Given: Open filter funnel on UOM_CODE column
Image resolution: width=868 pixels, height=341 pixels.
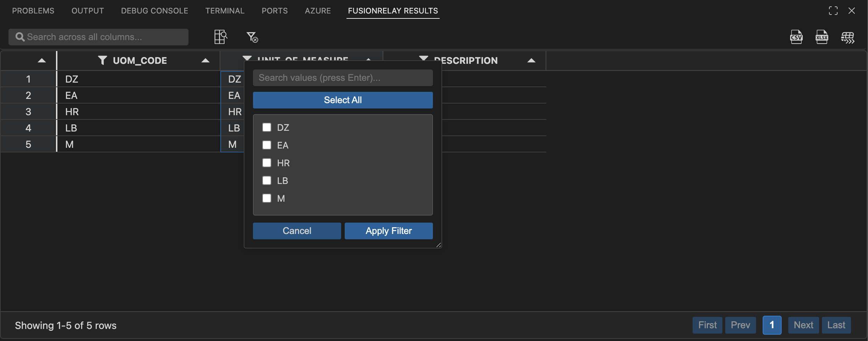Looking at the screenshot, I should tap(102, 60).
